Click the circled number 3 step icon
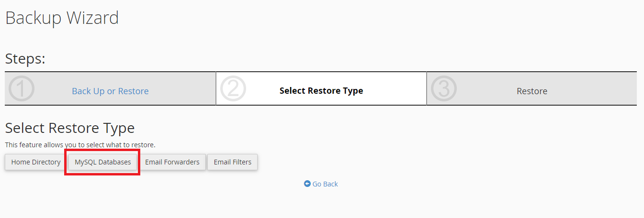The width and height of the screenshot is (644, 218). (x=444, y=88)
